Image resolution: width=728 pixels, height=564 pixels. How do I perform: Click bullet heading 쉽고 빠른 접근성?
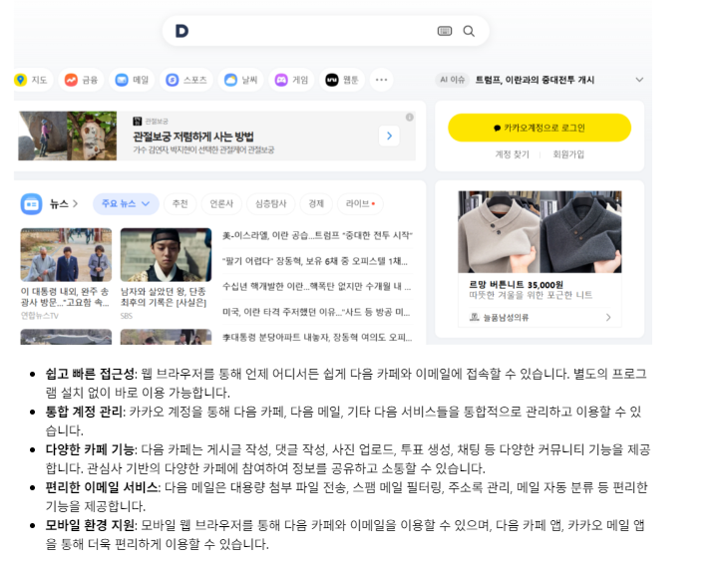[x=90, y=374]
